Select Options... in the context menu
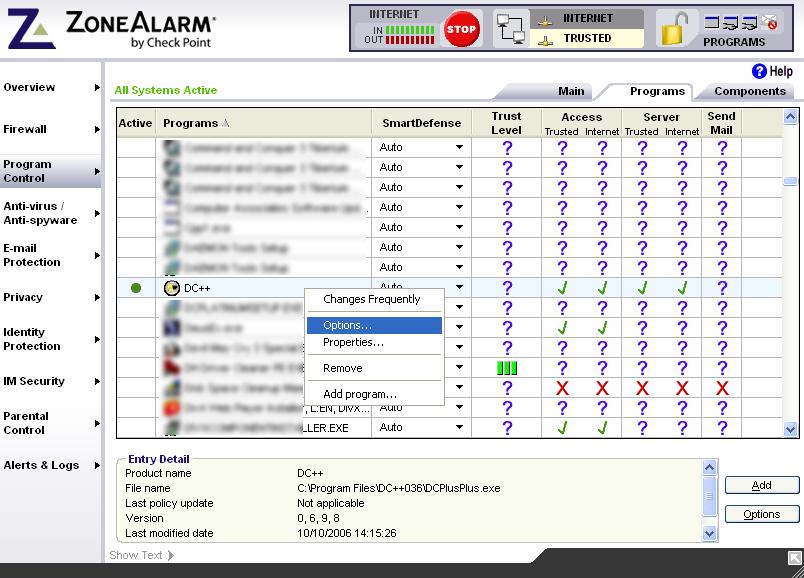The image size is (804, 578). click(x=374, y=325)
